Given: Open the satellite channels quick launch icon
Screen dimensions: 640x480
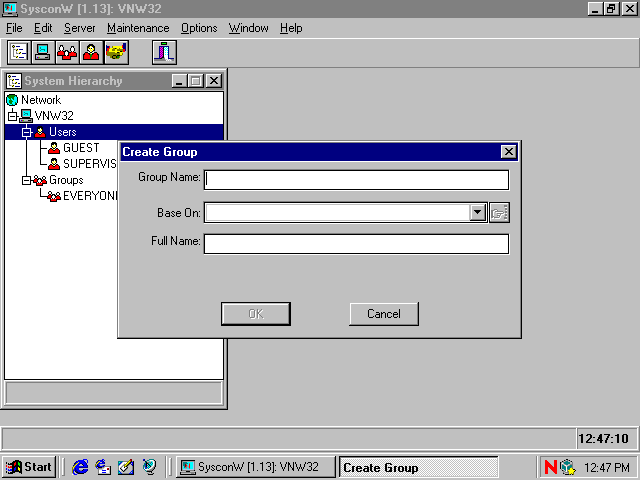Looking at the screenshot, I should coord(149,467).
